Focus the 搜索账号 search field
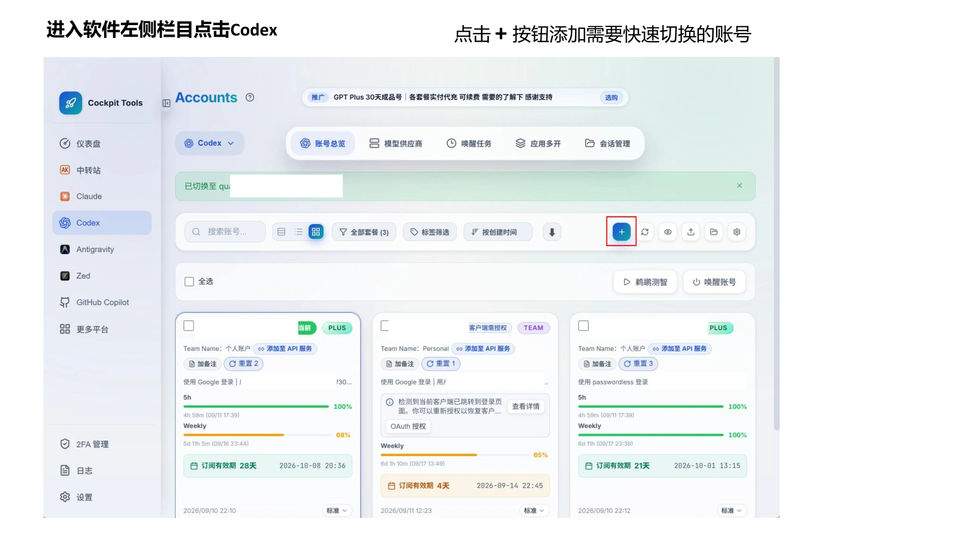 (225, 232)
